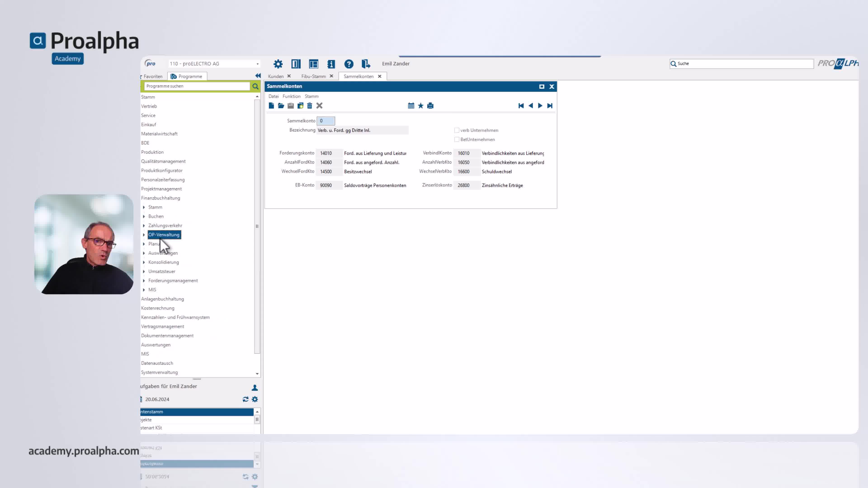Screen dimensions: 868x488
Task: Click the search button beside Programme suchen
Action: coord(255,87)
